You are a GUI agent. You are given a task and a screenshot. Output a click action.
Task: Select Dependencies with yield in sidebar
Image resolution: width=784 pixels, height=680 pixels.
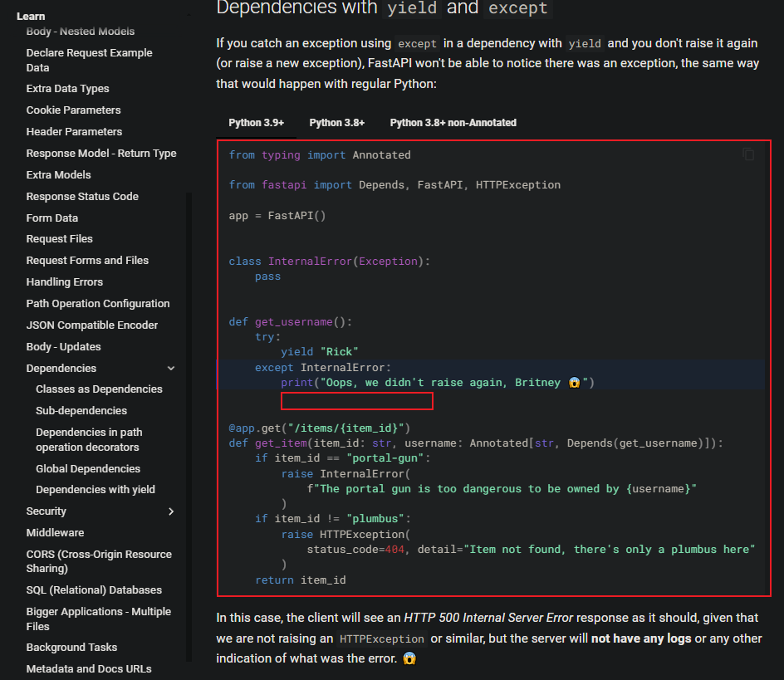(96, 490)
